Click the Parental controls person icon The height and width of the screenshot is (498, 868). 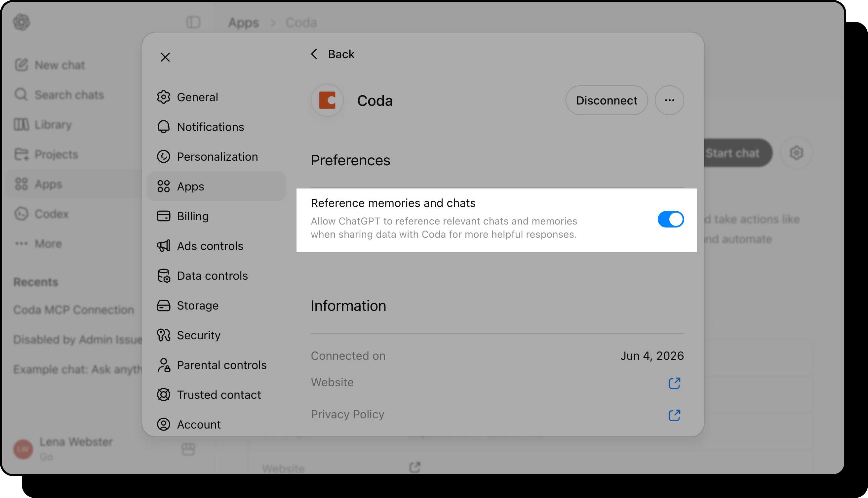163,365
